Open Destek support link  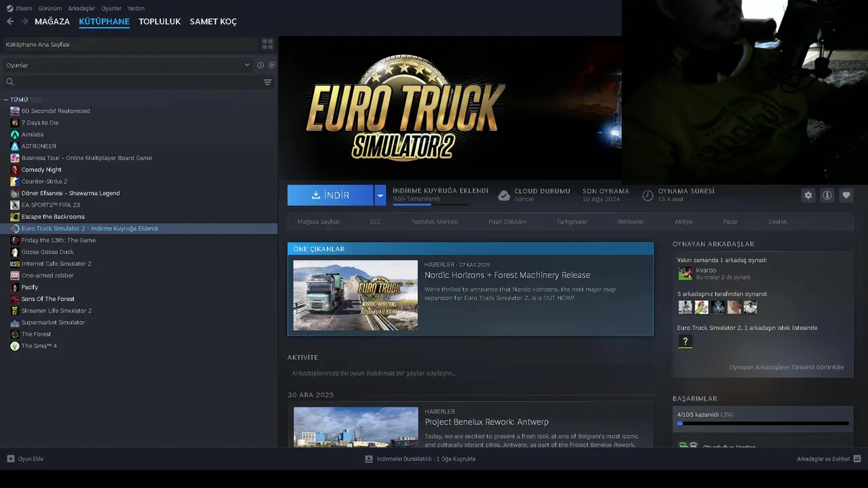(x=778, y=222)
